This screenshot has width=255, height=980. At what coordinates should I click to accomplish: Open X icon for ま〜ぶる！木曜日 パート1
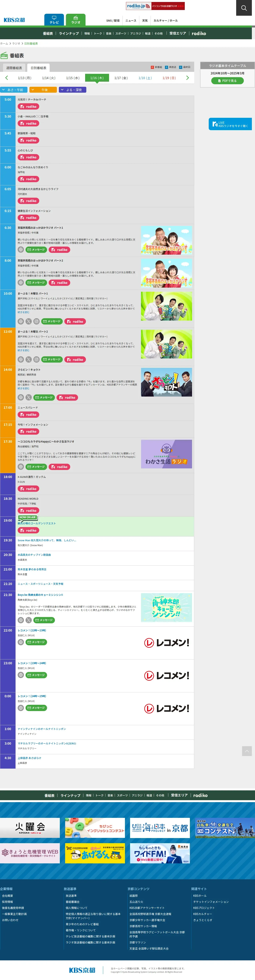(28, 322)
